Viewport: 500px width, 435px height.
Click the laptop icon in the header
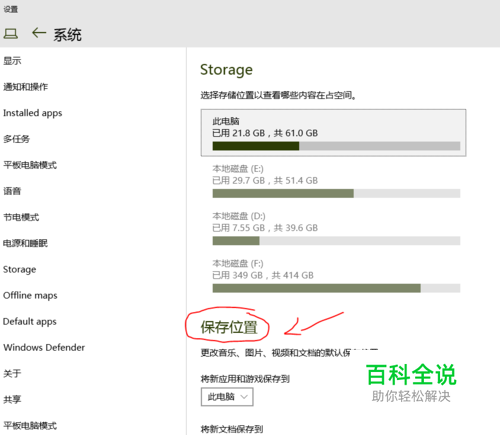[x=11, y=34]
